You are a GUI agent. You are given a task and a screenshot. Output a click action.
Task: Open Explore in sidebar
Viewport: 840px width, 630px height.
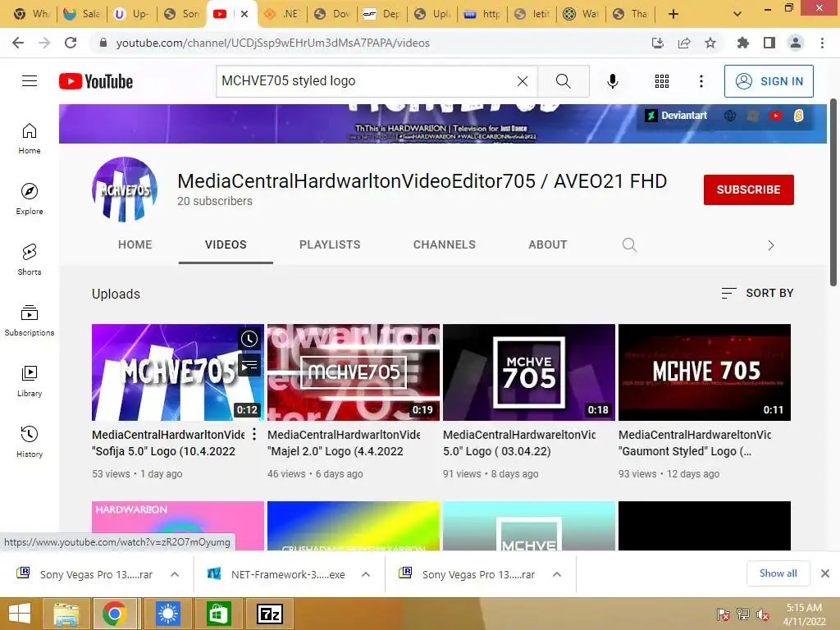30,199
